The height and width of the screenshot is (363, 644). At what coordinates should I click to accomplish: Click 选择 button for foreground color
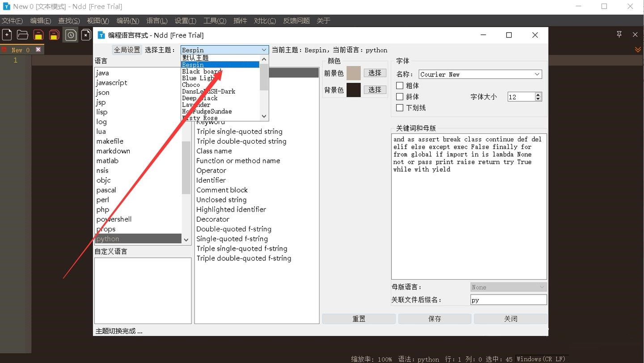coord(375,73)
